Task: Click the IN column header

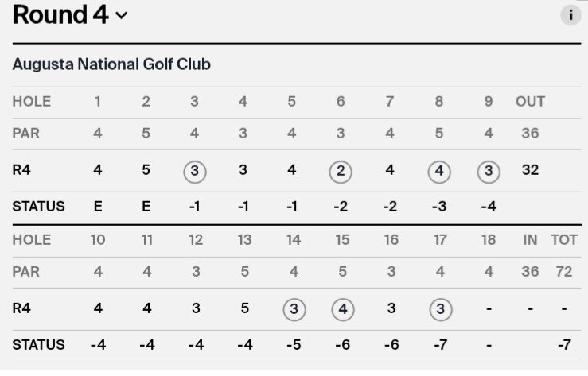Action: pos(530,240)
